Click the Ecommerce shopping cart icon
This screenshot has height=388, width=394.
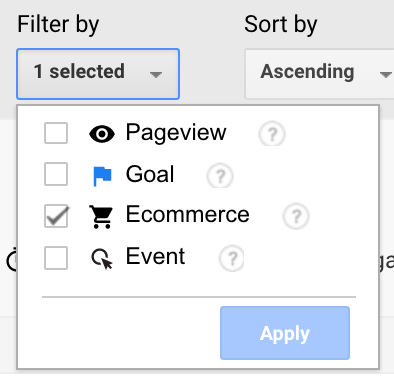pyautogui.click(x=101, y=217)
